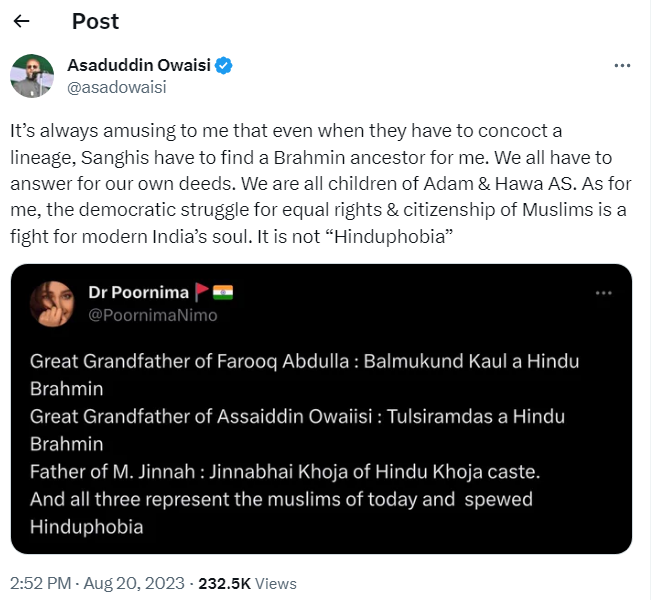Open the post's more options menu
Viewport: 670px width, 600px height.
[622, 66]
